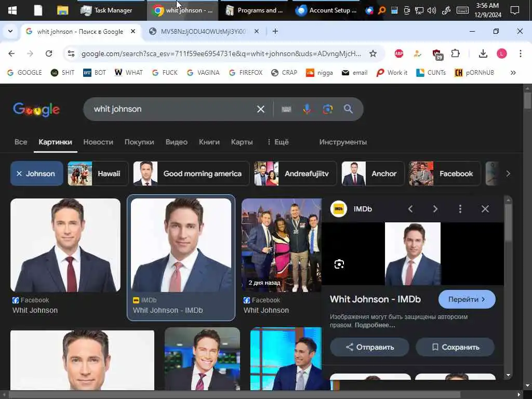Click the Отправить share button
Viewport: 532px width, 399px height.
(370, 347)
